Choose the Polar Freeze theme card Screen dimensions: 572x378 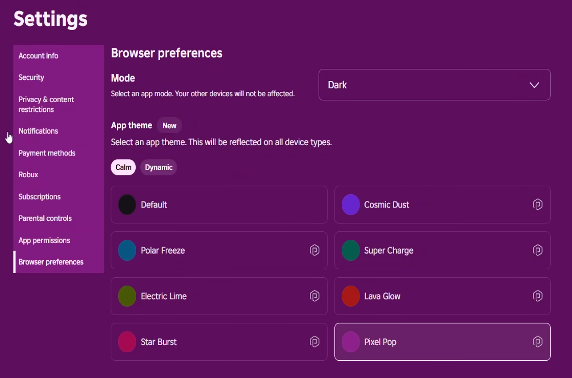(219, 250)
